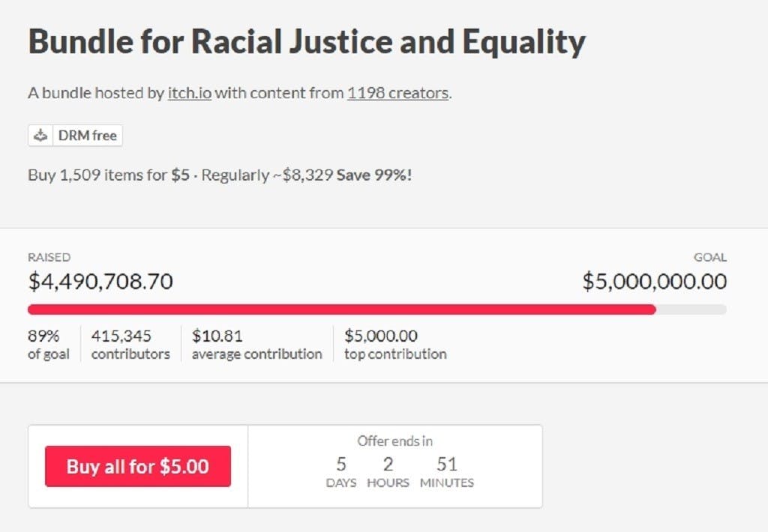
Task: Click the 89% of goal statistic
Action: coord(49,345)
